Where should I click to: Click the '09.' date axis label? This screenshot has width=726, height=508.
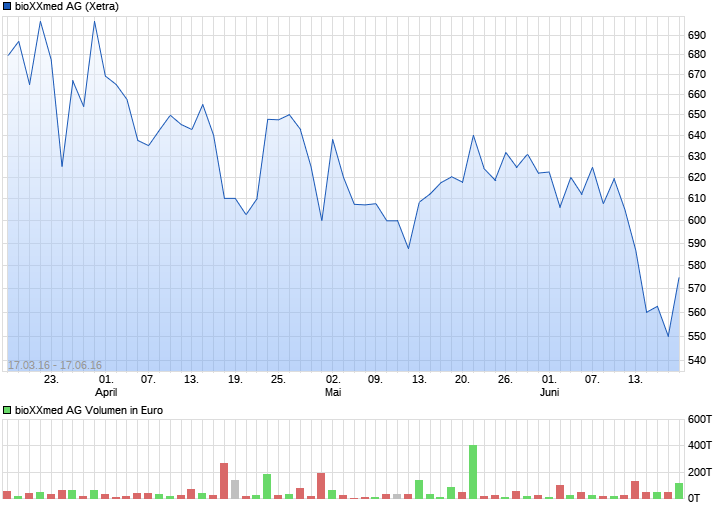tap(376, 379)
